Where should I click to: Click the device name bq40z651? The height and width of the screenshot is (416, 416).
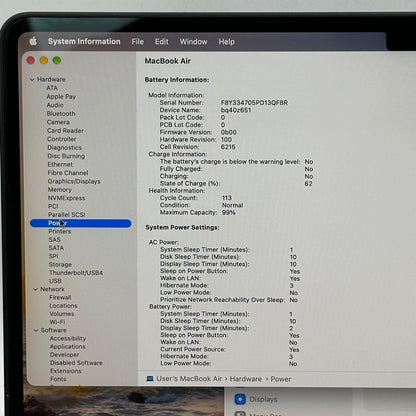coord(236,110)
